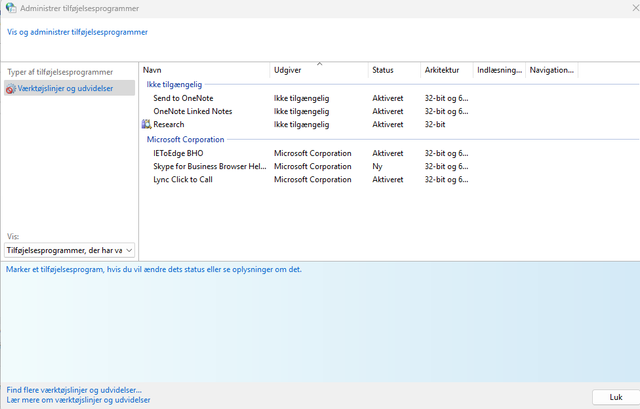
Task: Click the 32-bit architecture cell of Research
Action: point(435,124)
